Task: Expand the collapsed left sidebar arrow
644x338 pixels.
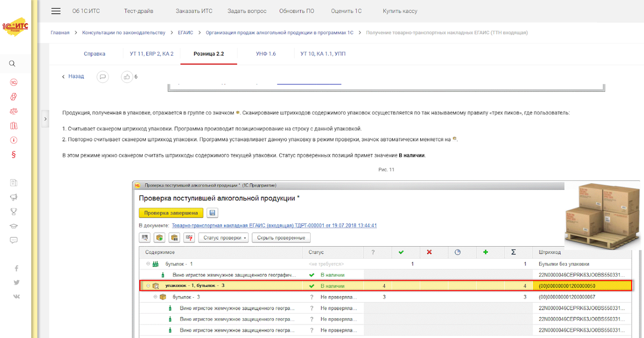Action: pyautogui.click(x=46, y=119)
